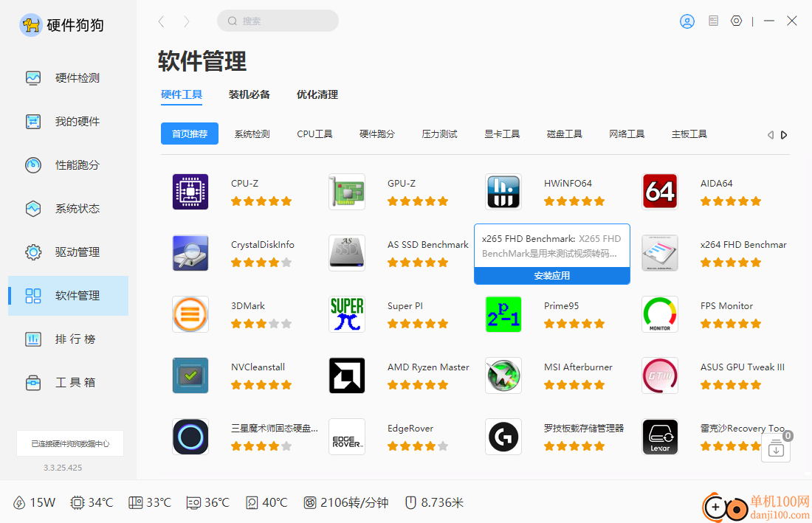Open 硬件检测 in the sidebar
Viewport: 812px width, 523px height.
click(x=69, y=78)
